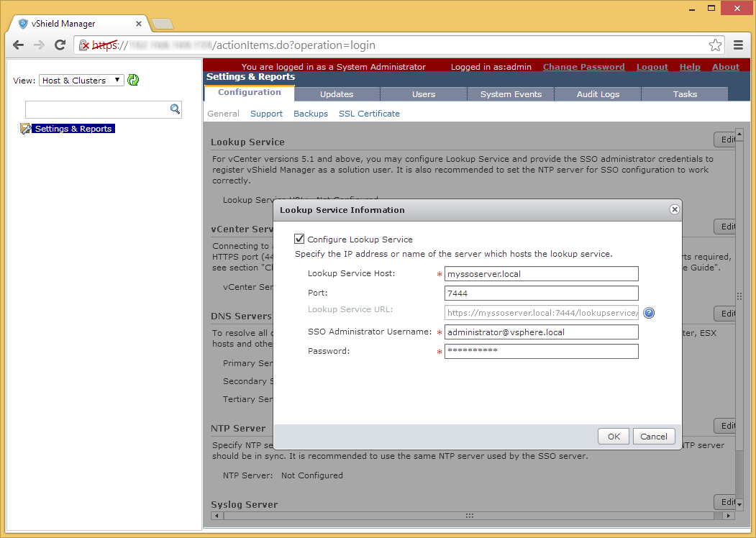
Task: Click the blue help icon beside Lookup Service URL
Action: point(649,313)
